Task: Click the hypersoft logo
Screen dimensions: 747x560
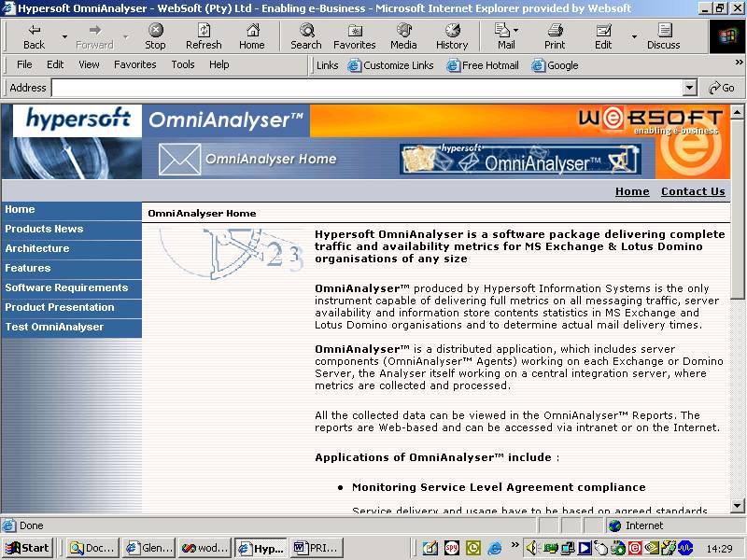Action: (x=78, y=120)
